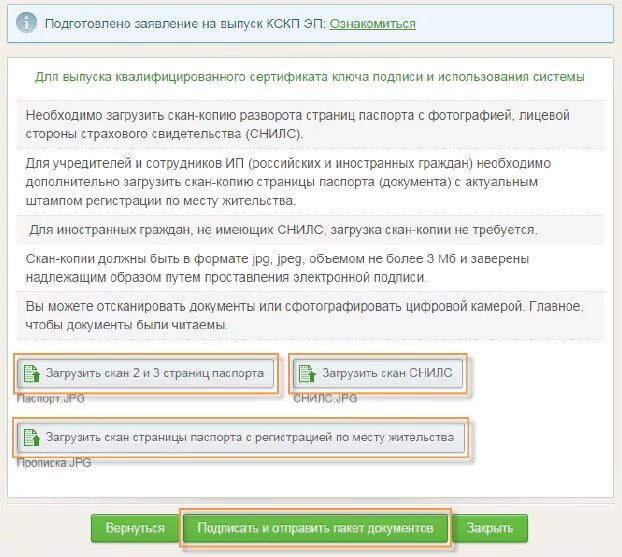The width and height of the screenshot is (622, 557).
Task: Click the paragraph starting Необходимо загрузить скан-копию
Action: [x=298, y=125]
